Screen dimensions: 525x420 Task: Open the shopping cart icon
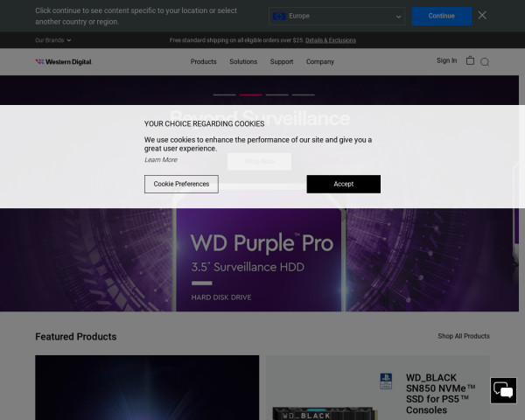470,60
